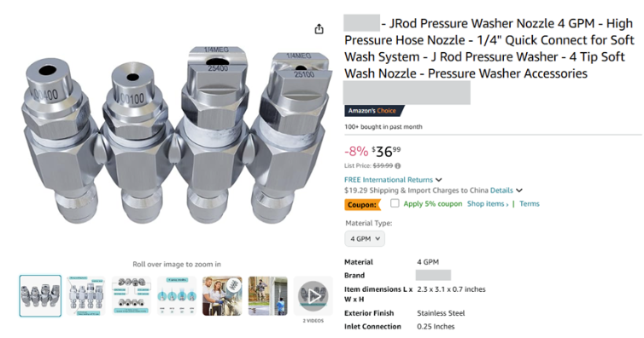Open the 4 GPM material type dropdown
This screenshot has width=644, height=338.
pyautogui.click(x=365, y=239)
